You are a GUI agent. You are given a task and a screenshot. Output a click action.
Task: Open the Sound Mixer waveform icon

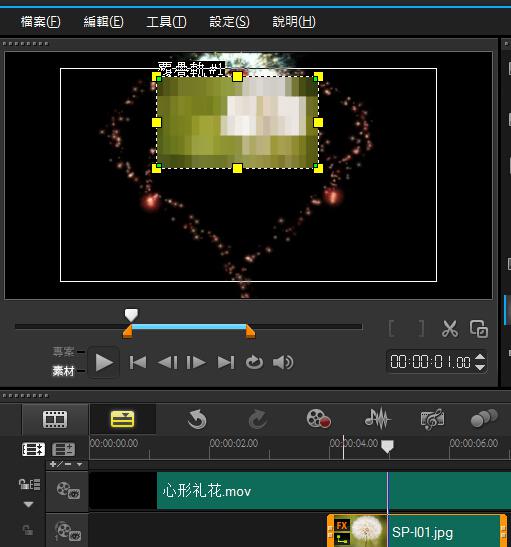tap(377, 418)
